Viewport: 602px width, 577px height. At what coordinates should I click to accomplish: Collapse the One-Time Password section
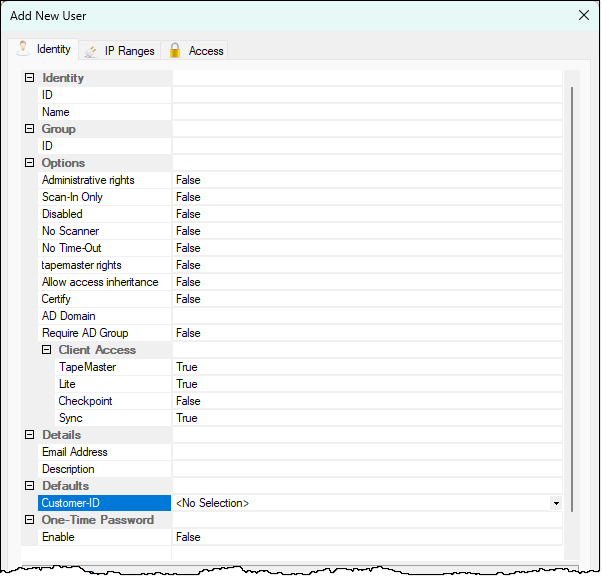point(29,520)
